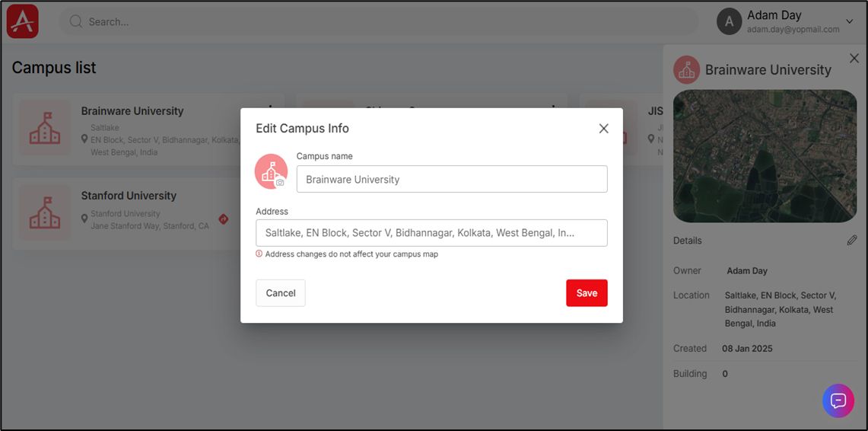Click the 'Address changes do not affect' note

(351, 254)
